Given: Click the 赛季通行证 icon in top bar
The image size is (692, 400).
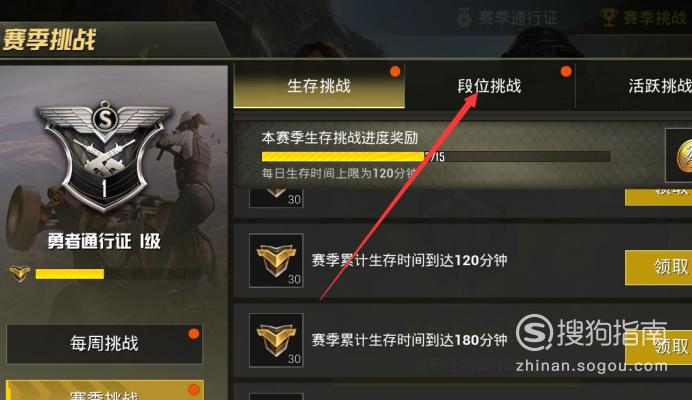Looking at the screenshot, I should pyautogui.click(x=464, y=19).
